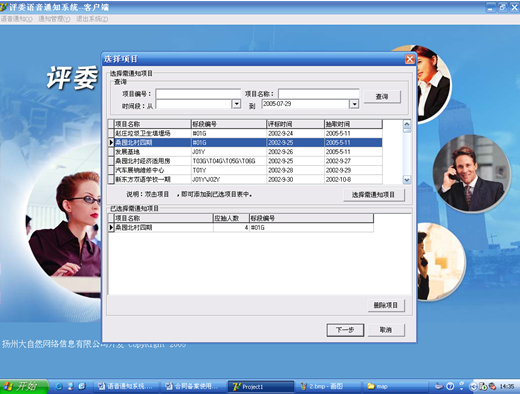Screen dimensions: 520x394
Task: Switch to 语音通知系统 taskbar window
Action: tap(126, 387)
